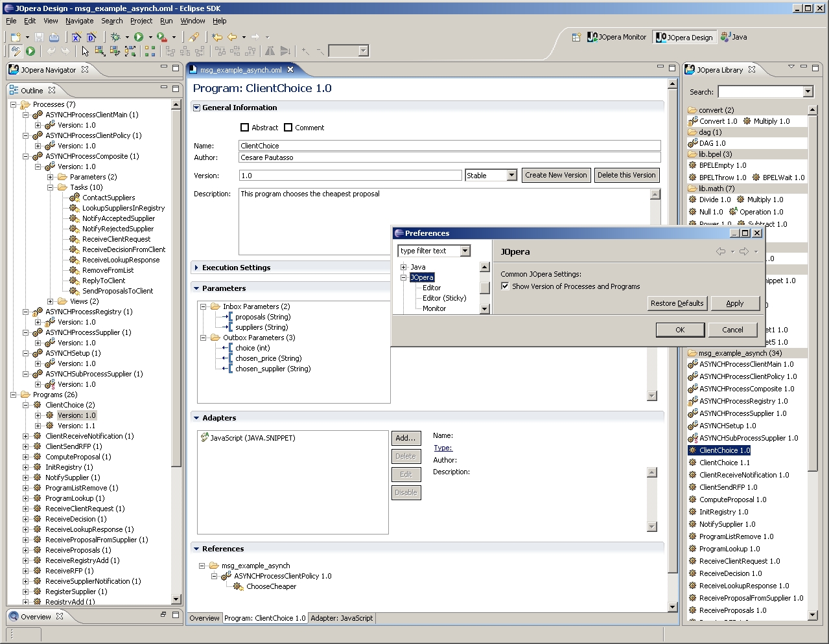Open the Navigate menu

(79, 21)
